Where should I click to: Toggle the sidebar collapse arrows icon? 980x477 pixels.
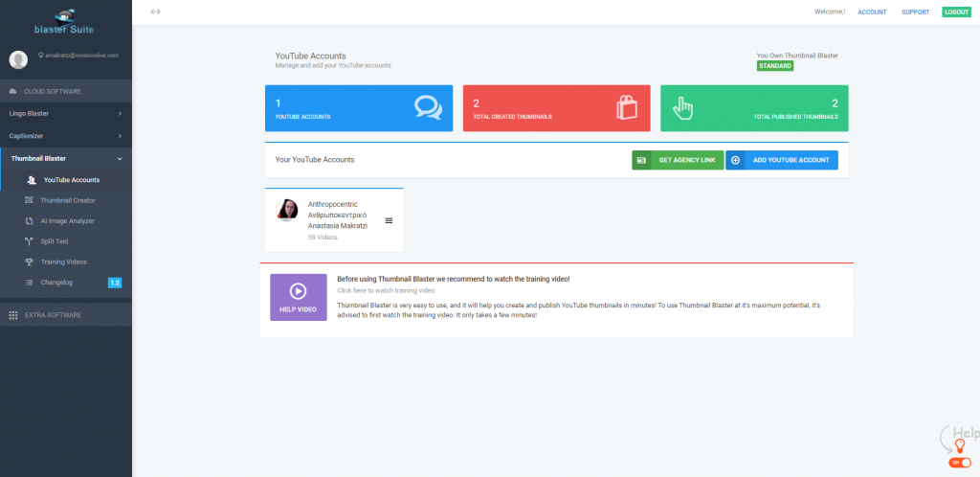pyautogui.click(x=156, y=11)
